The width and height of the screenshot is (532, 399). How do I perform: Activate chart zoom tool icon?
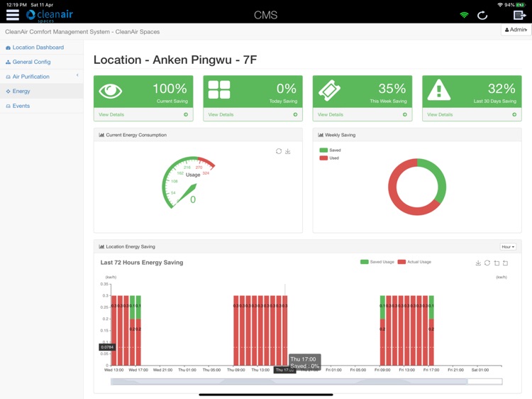497,263
